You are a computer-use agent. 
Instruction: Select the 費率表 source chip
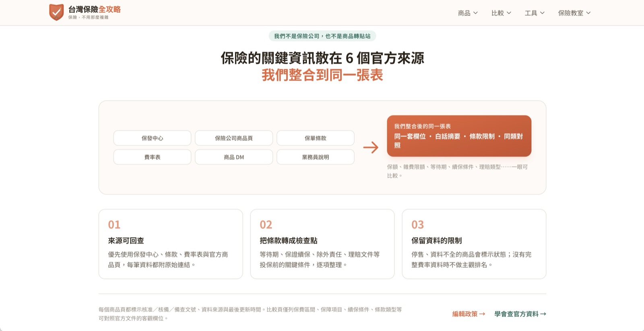click(x=152, y=157)
